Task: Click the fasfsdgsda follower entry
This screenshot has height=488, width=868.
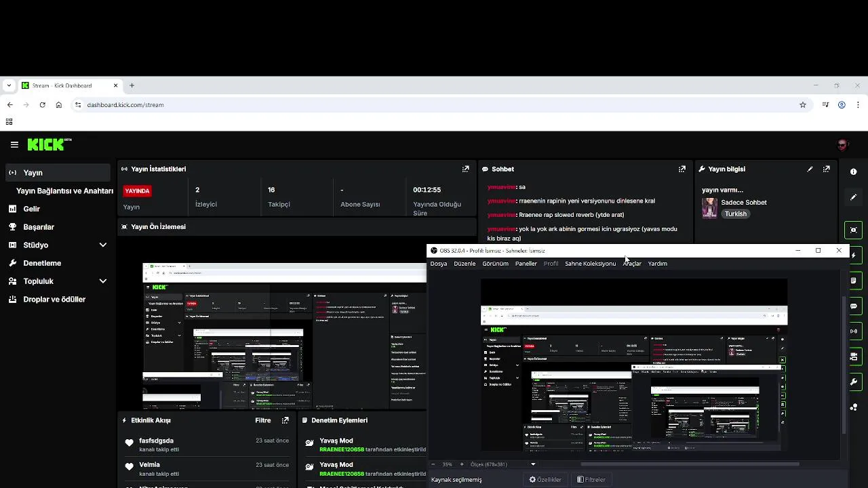Action: (x=206, y=445)
